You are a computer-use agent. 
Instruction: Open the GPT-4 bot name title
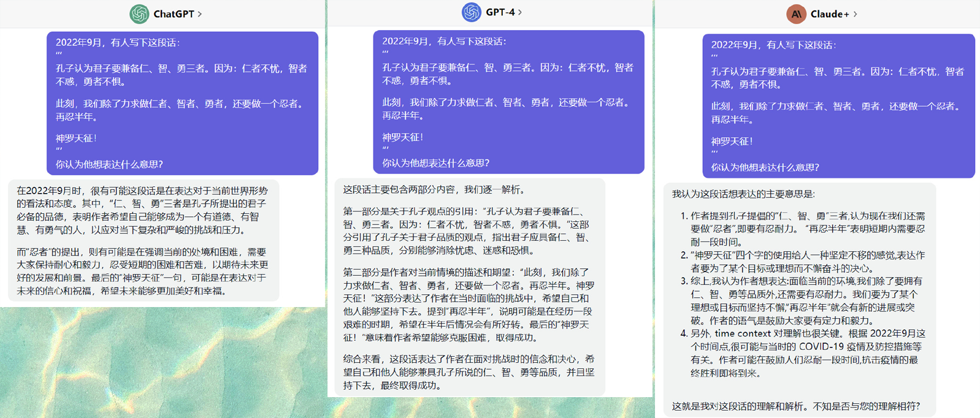pos(500,12)
